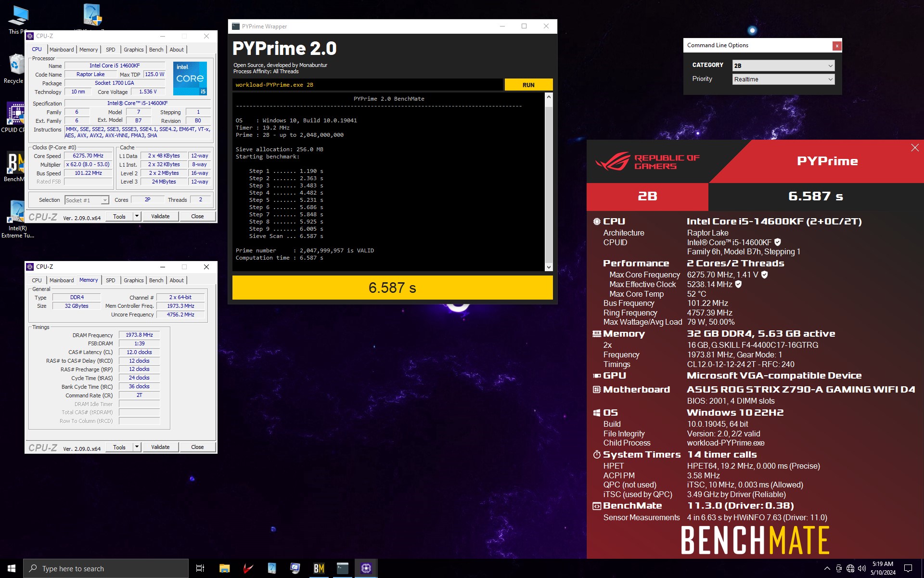Click the red 2B category tile in BenchMate
Screen dimensions: 924x578
647,197
